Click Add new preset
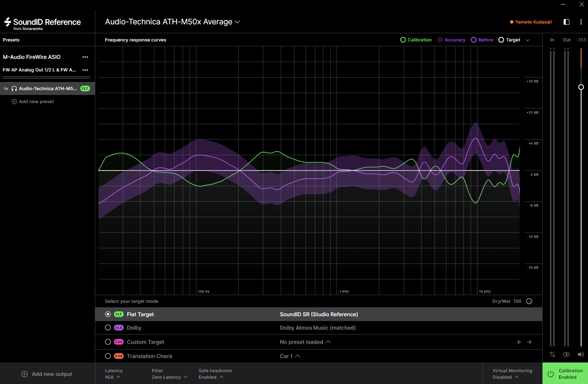Screen dimensions: 588x384 32,101
